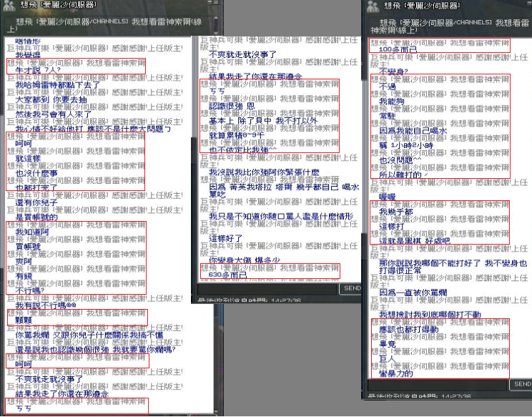The image size is (532, 417).
Task: Click the message '有錢'
Action: tap(24, 276)
